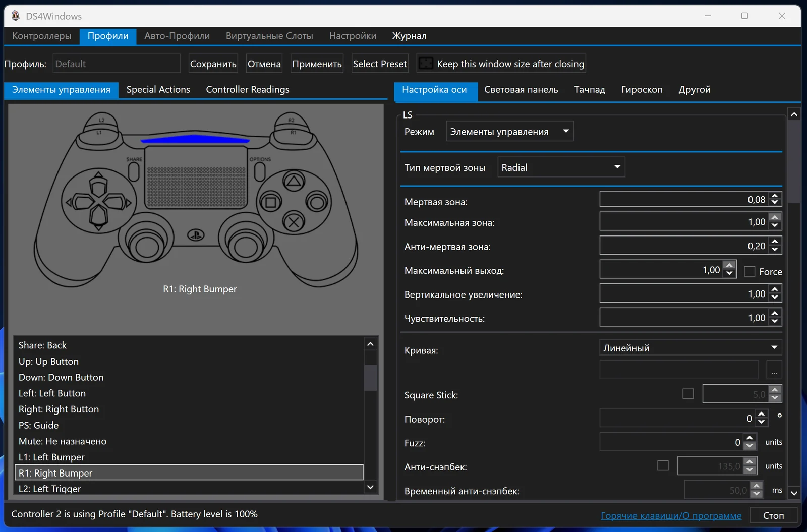Image resolution: width=807 pixels, height=532 pixels.
Task: Open custom curve editor ellipsis button
Action: (774, 370)
